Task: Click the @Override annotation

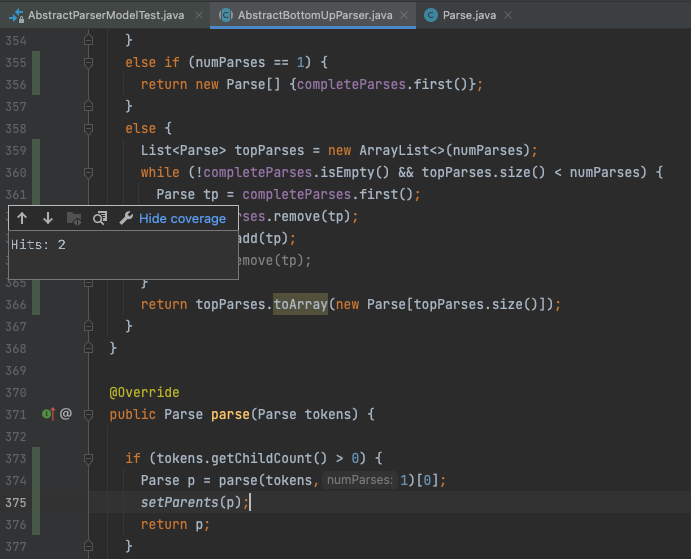Action: pyautogui.click(x=144, y=392)
